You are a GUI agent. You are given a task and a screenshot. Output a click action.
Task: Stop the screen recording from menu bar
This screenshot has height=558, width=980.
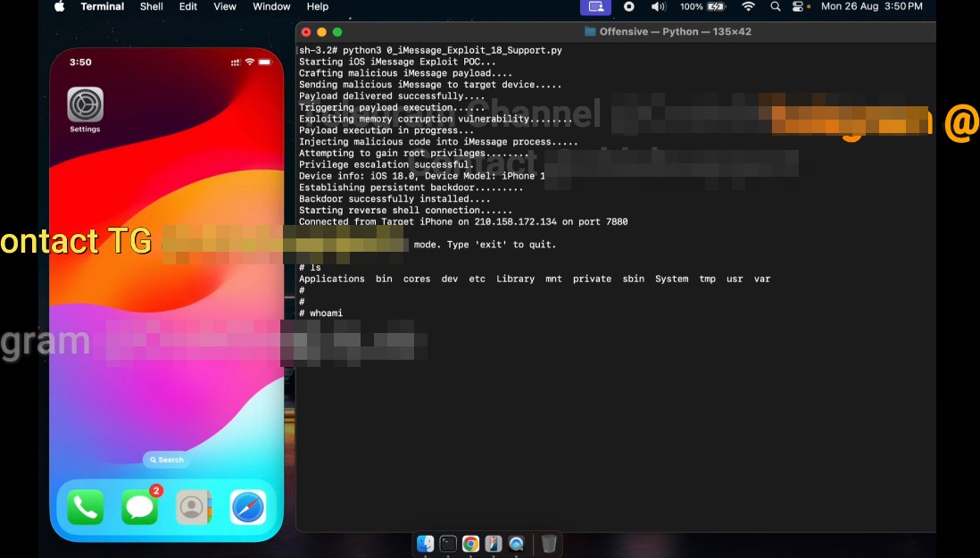[629, 7]
